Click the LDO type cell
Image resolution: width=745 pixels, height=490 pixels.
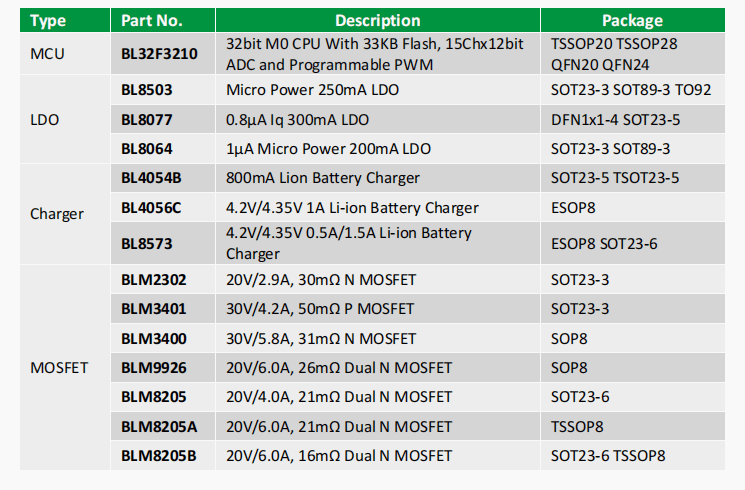point(45,119)
